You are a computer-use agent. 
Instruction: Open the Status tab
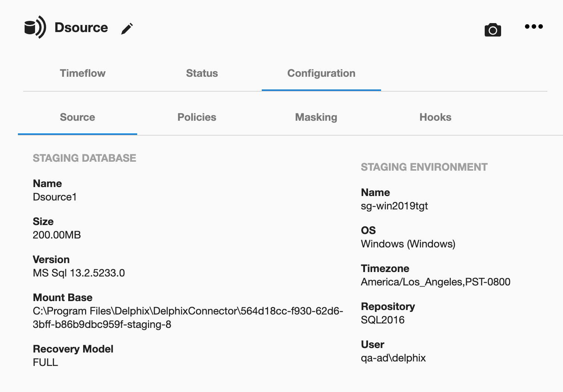click(x=202, y=73)
